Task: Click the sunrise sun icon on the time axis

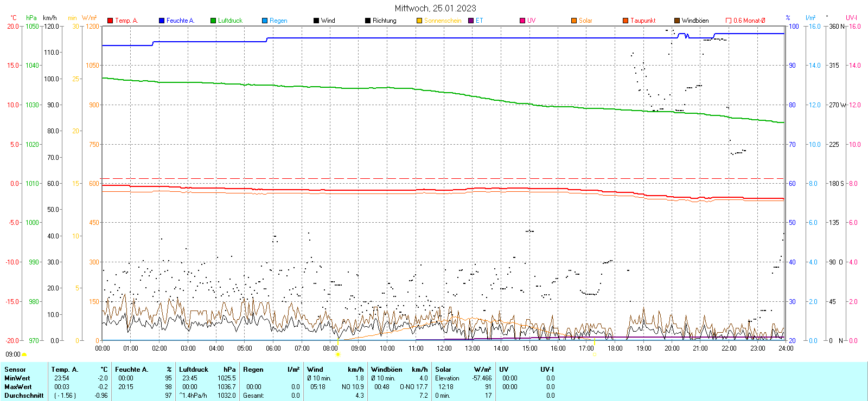Action: point(337,355)
